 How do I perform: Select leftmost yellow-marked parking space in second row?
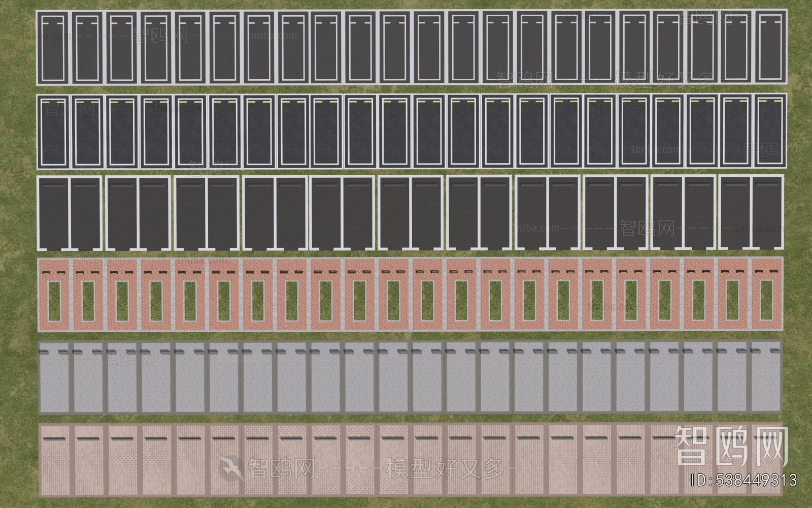pyautogui.click(x=54, y=132)
